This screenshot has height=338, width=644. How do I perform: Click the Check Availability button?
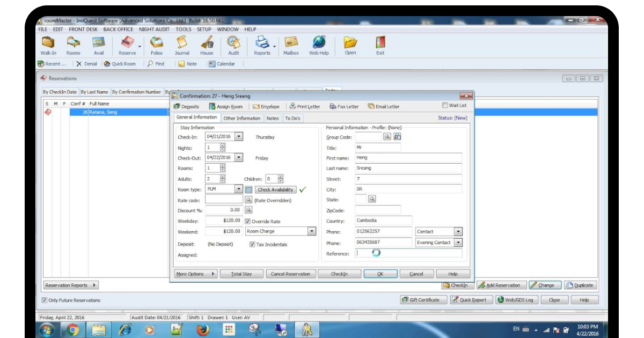[275, 189]
